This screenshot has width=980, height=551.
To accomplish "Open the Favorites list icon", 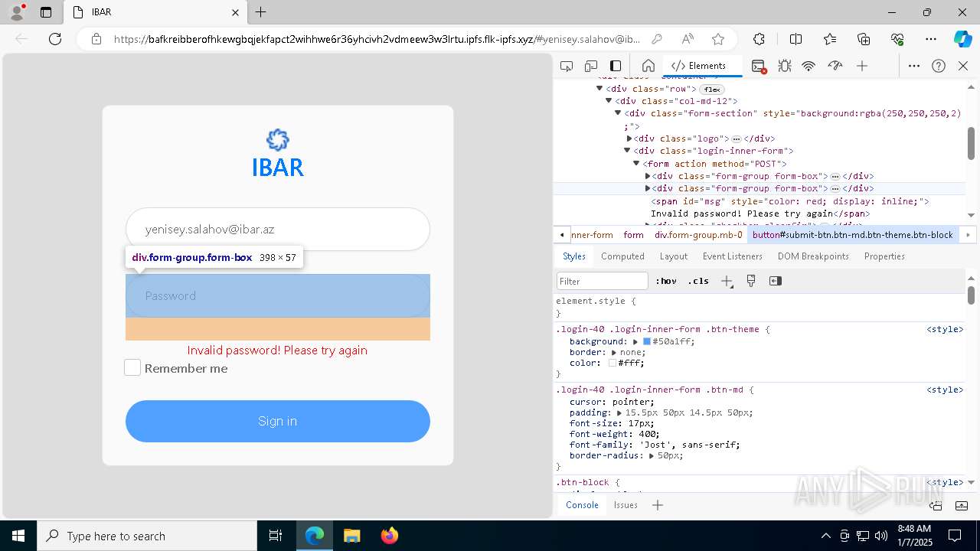I will click(x=830, y=39).
